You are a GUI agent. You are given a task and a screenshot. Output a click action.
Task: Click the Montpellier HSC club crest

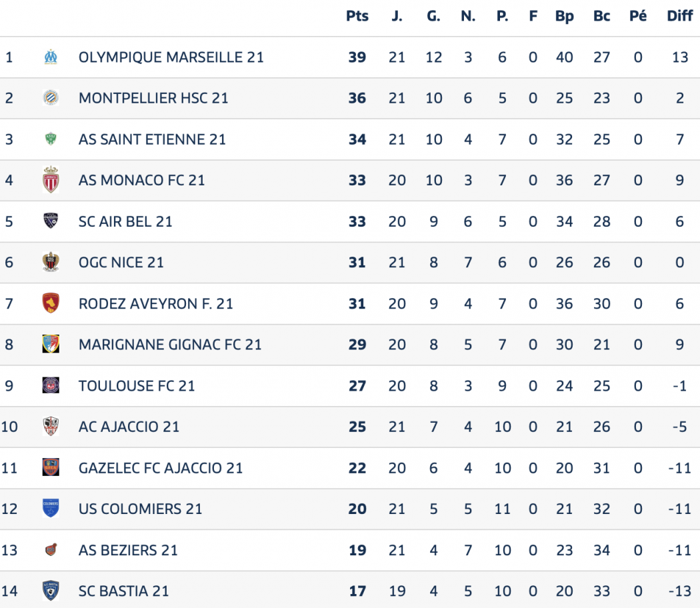click(51, 98)
